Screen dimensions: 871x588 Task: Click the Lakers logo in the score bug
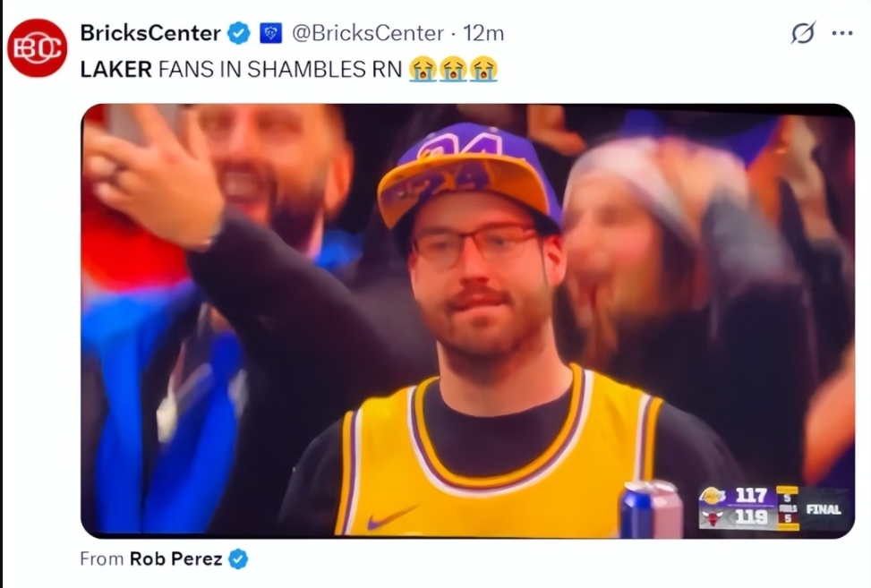[x=713, y=495]
